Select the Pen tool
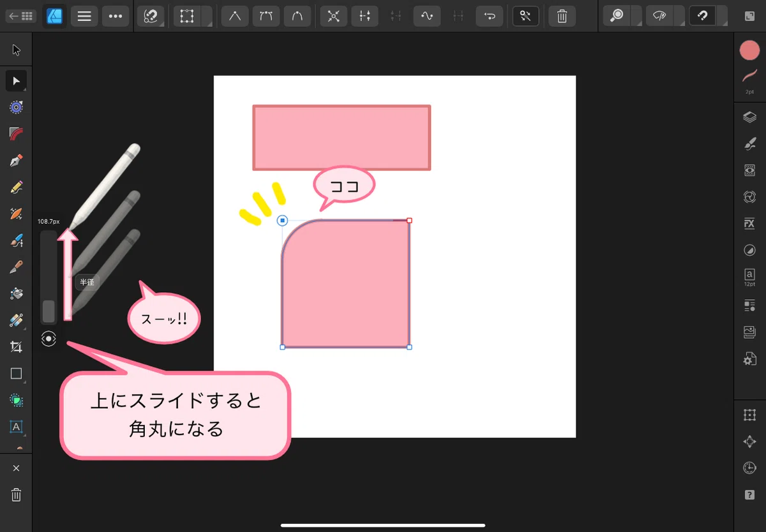 pos(17,160)
